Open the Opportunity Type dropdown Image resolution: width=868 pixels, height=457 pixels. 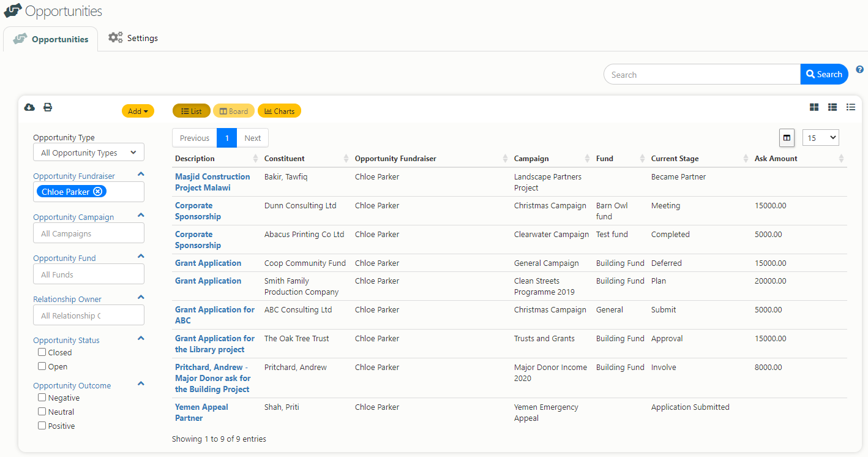(89, 153)
